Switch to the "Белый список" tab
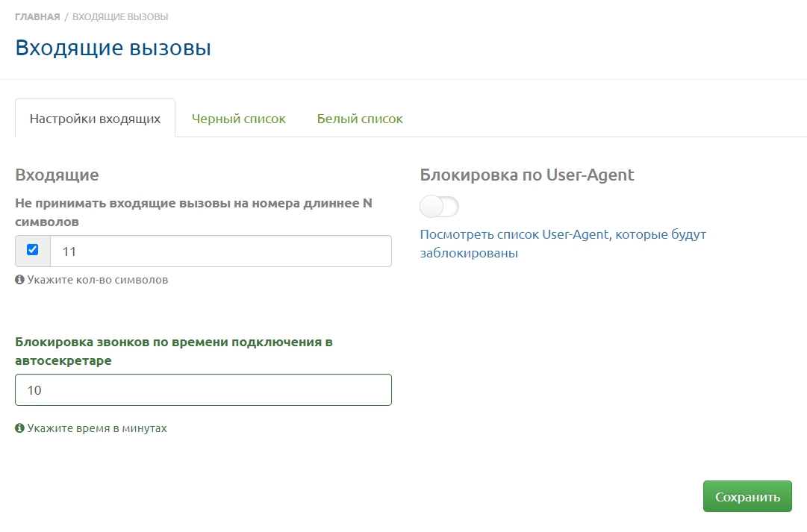This screenshot has width=807, height=532. tap(359, 119)
